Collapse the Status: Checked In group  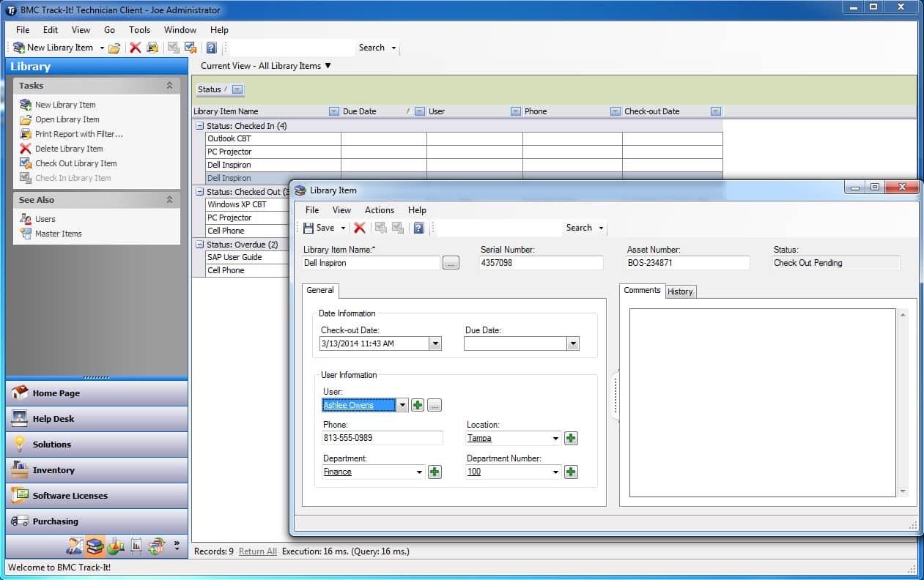199,126
